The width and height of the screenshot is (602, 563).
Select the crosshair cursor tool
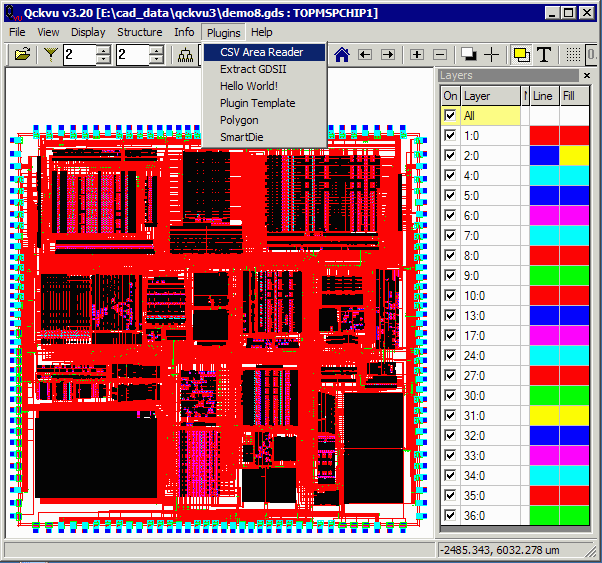point(491,55)
